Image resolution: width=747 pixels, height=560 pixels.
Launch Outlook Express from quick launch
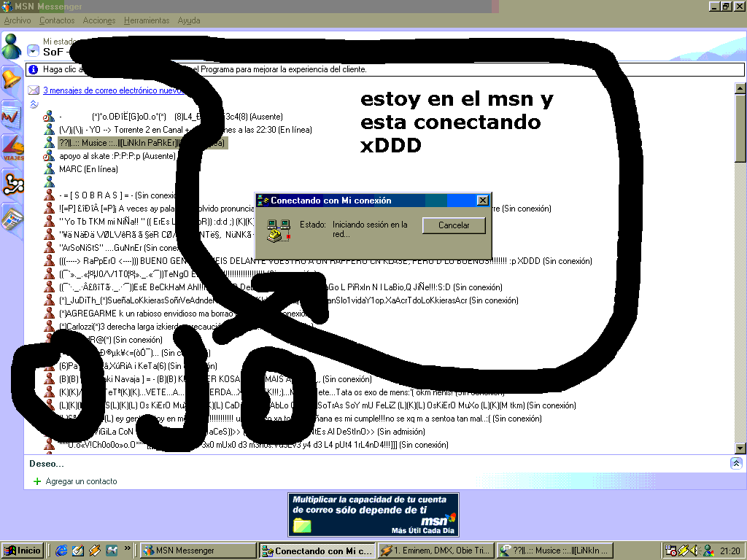(x=78, y=551)
